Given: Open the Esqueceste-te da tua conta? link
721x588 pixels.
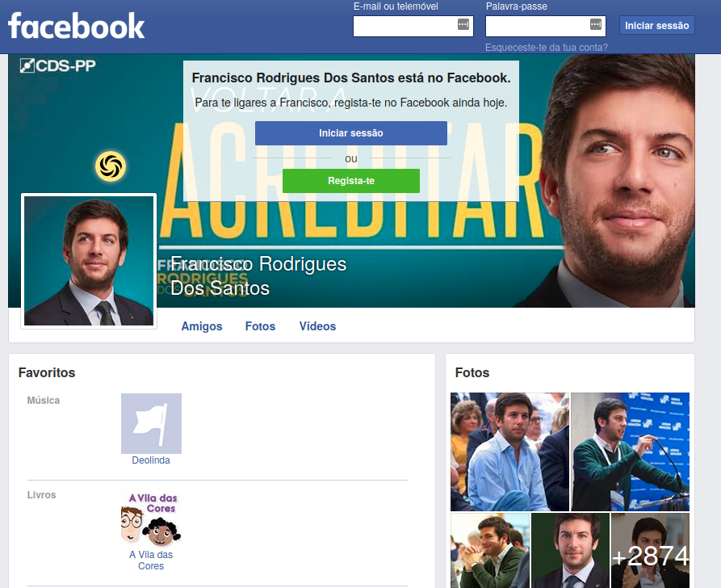Looking at the screenshot, I should tap(547, 48).
